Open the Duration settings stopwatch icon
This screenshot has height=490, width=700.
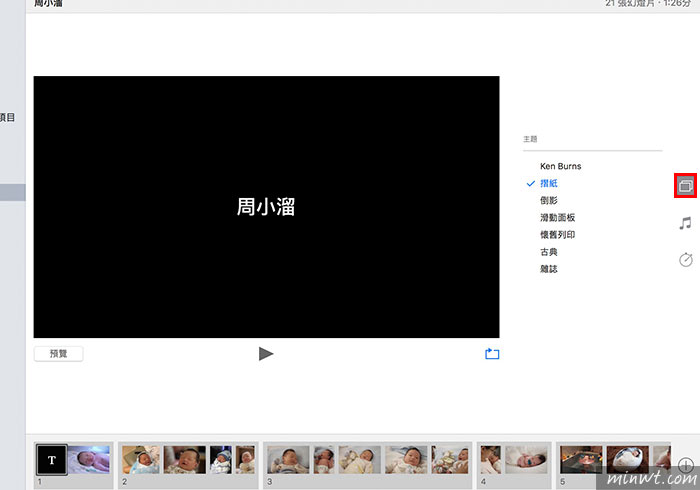pos(686,259)
